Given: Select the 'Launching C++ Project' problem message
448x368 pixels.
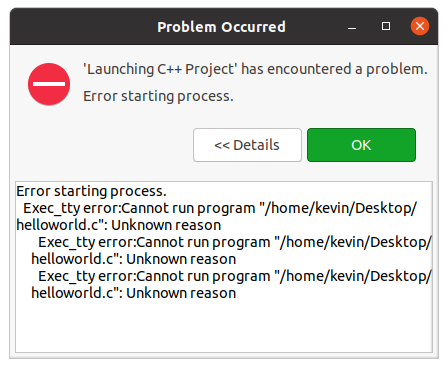Looking at the screenshot, I should (x=255, y=69).
